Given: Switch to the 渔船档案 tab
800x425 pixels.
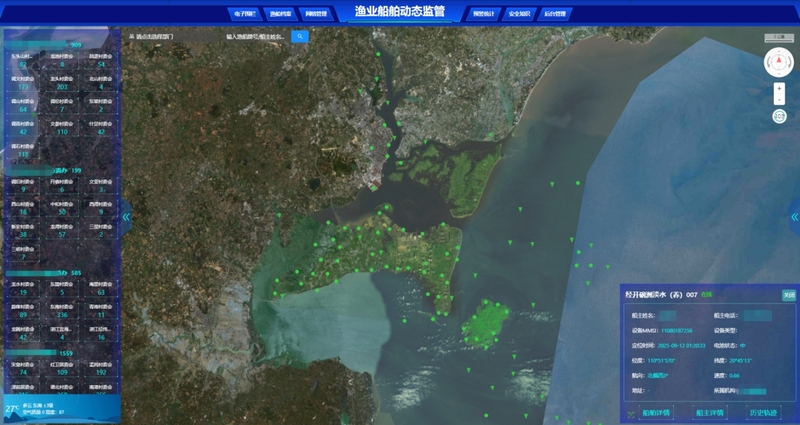Looking at the screenshot, I should click(x=281, y=14).
